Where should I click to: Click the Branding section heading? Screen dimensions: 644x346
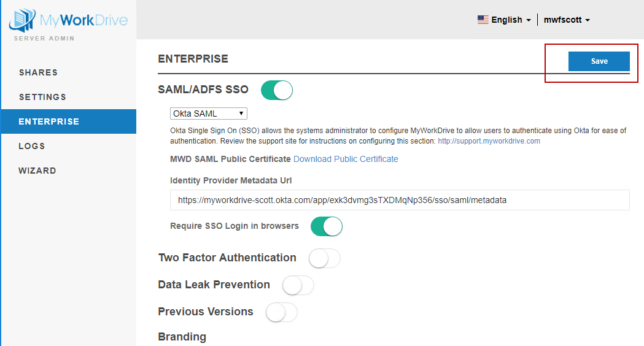182,337
